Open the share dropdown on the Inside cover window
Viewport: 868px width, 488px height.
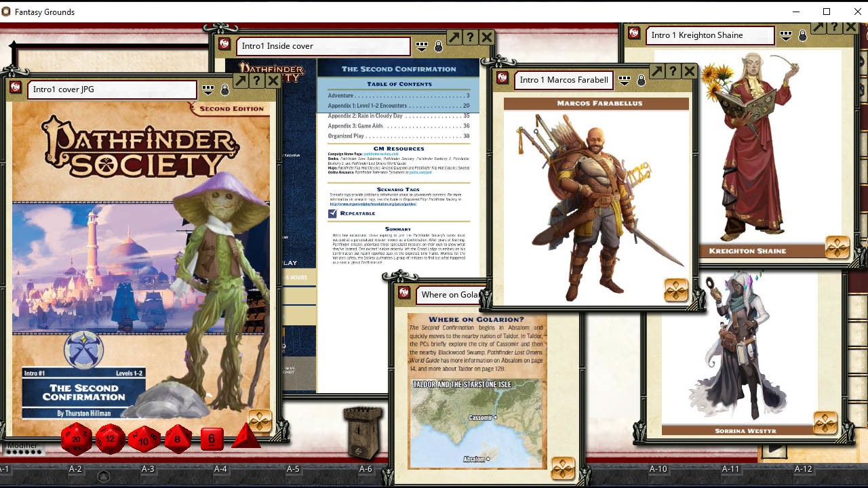pyautogui.click(x=421, y=45)
